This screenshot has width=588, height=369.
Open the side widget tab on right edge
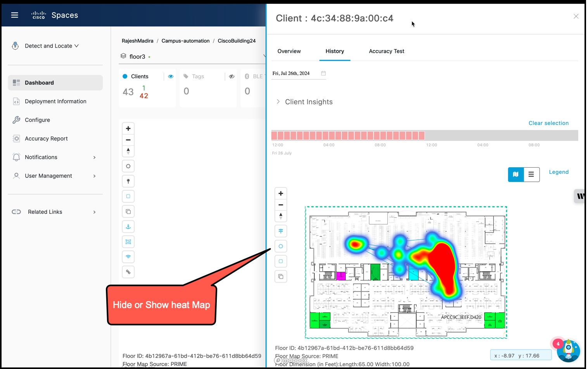[580, 196]
